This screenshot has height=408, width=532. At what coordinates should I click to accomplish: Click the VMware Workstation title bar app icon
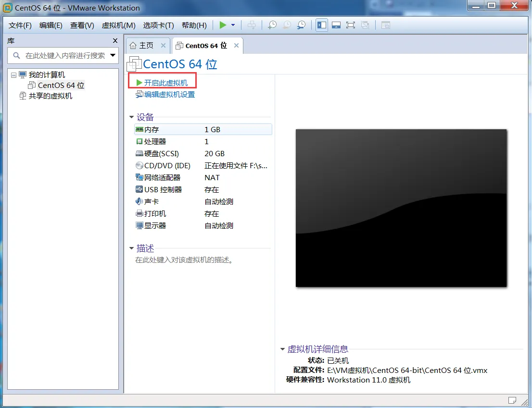tap(7, 8)
